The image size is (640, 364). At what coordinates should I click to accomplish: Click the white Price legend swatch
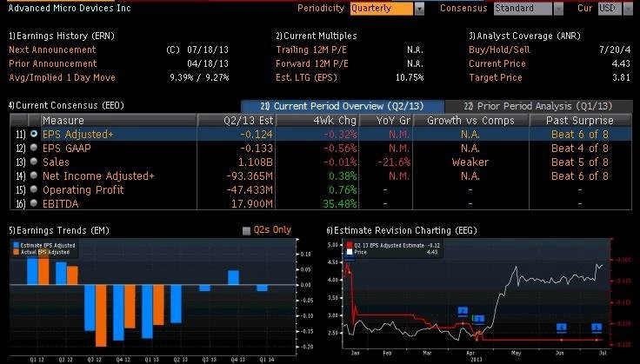350,252
